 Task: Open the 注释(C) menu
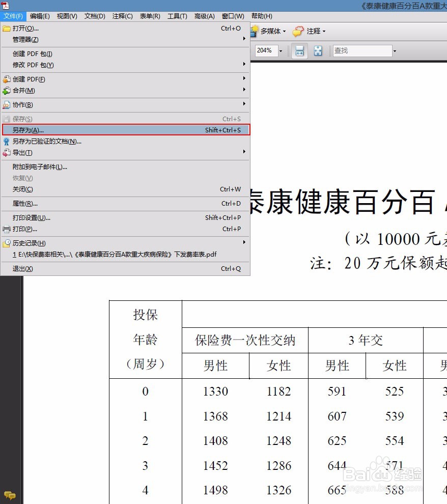point(122,16)
